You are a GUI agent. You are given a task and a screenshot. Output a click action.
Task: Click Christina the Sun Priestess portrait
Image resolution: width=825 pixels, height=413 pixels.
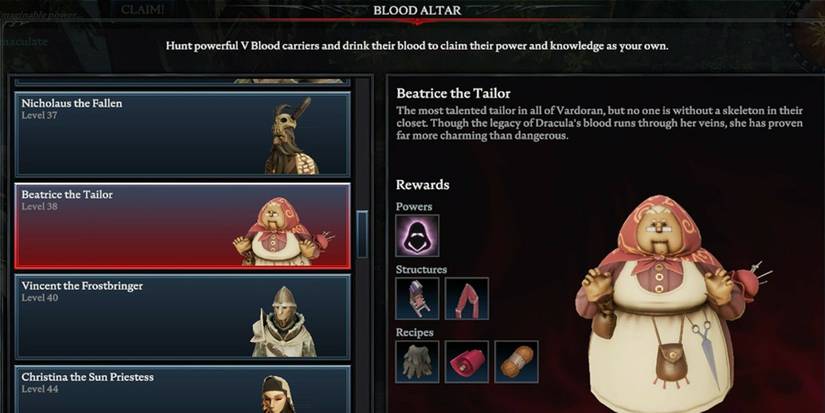(278, 394)
